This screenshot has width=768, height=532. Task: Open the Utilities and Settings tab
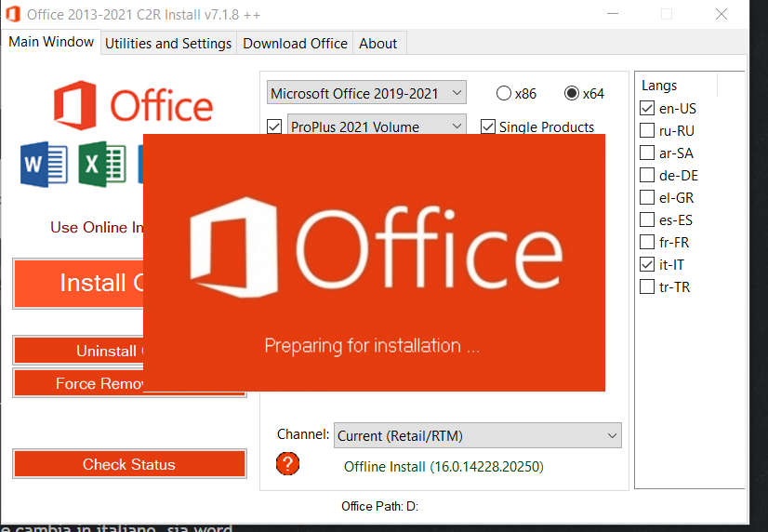tap(168, 44)
